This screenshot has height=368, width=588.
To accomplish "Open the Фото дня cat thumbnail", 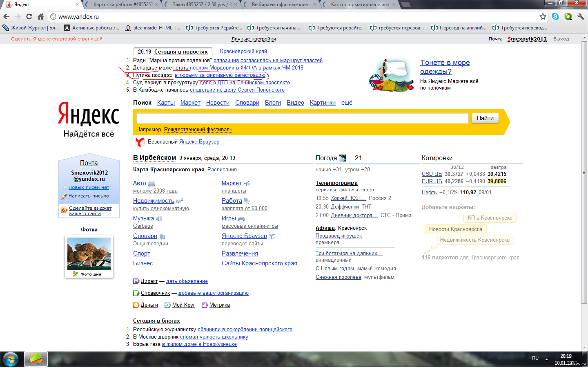I will click(89, 254).
